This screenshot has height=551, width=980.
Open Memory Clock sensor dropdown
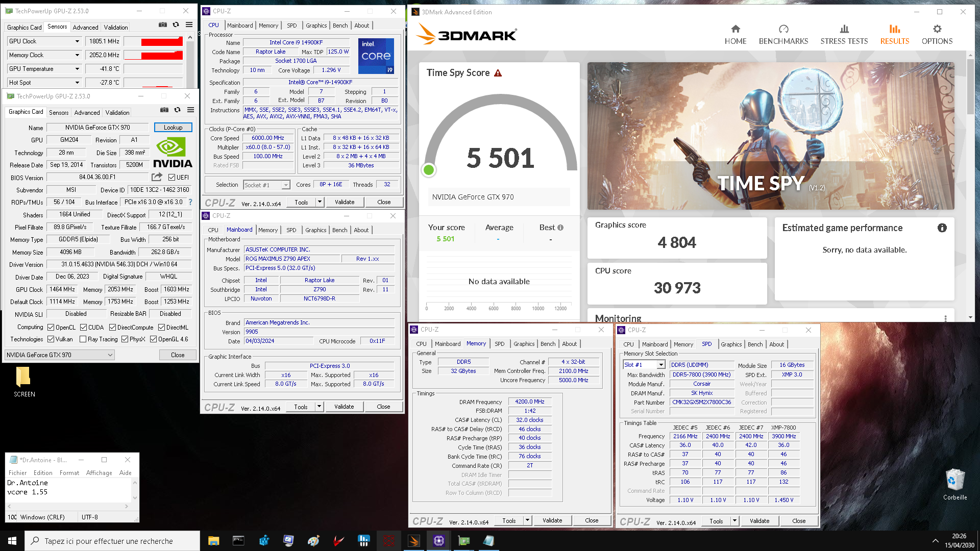[x=77, y=55]
